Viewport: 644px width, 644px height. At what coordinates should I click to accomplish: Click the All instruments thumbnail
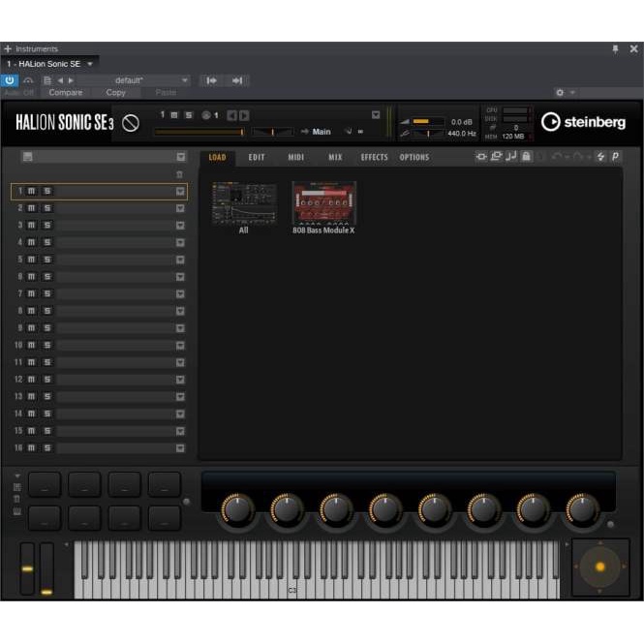244,203
